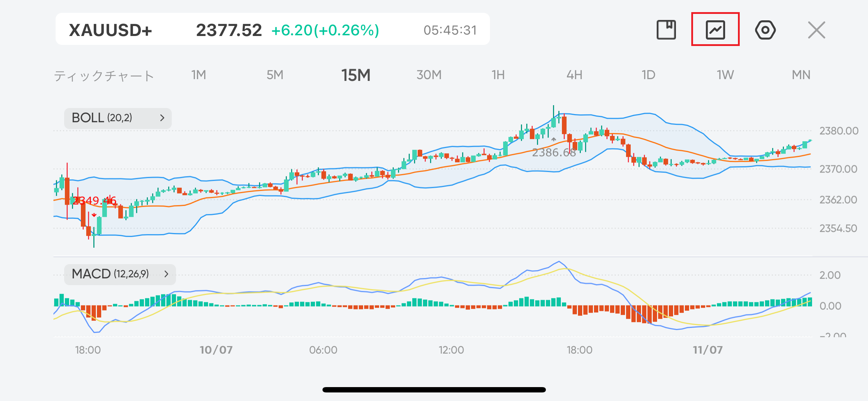Tap the 2377.52 current price
Viewport: 868px width, 401px height.
pyautogui.click(x=229, y=30)
